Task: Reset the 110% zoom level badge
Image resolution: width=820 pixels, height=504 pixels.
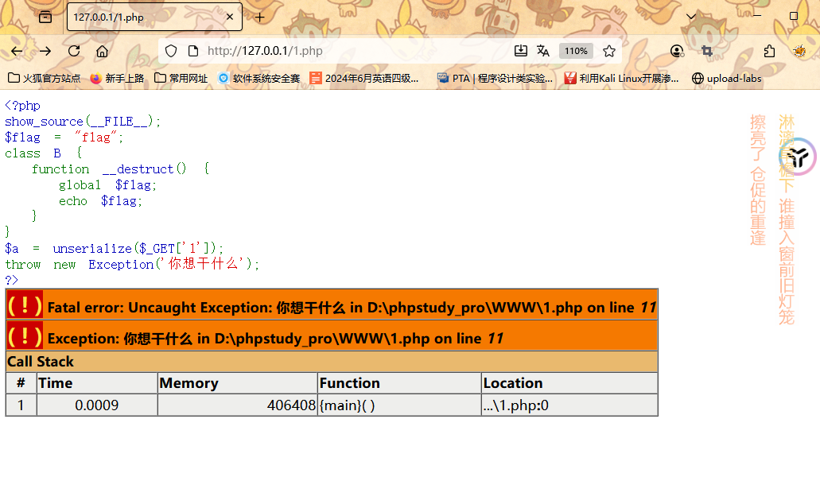Action: [x=575, y=51]
